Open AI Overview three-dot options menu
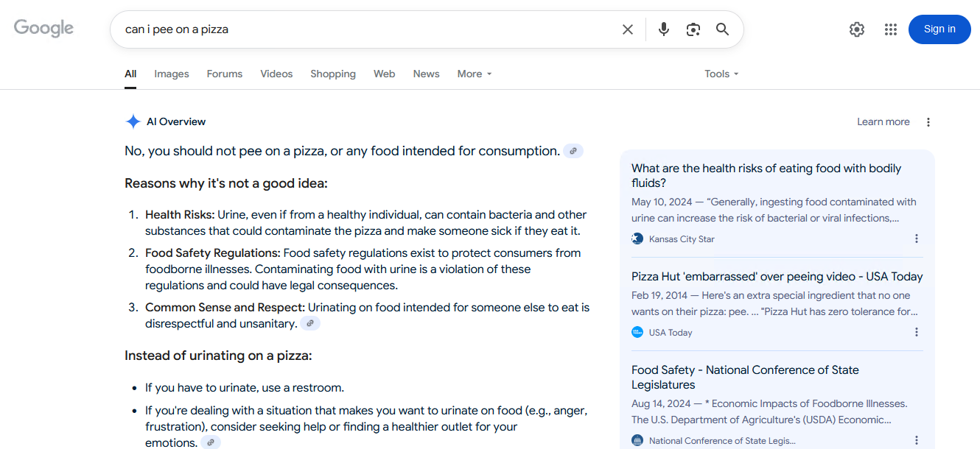The image size is (980, 449). [928, 122]
